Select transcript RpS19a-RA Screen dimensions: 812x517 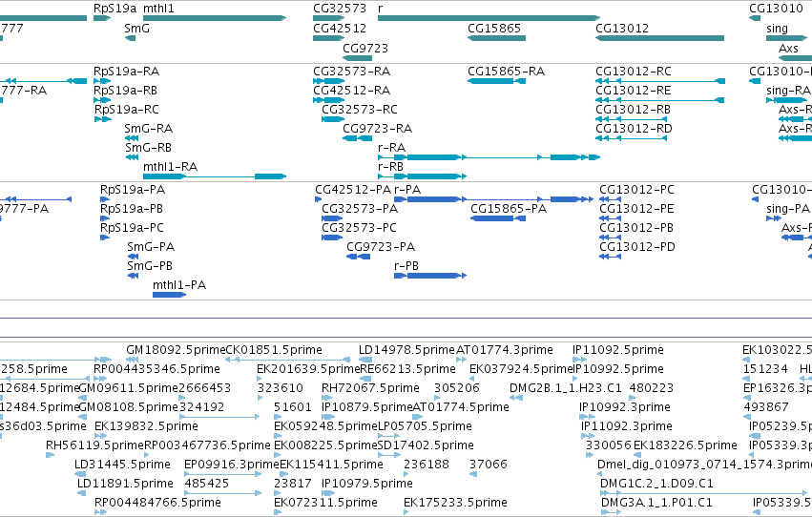[x=102, y=81]
